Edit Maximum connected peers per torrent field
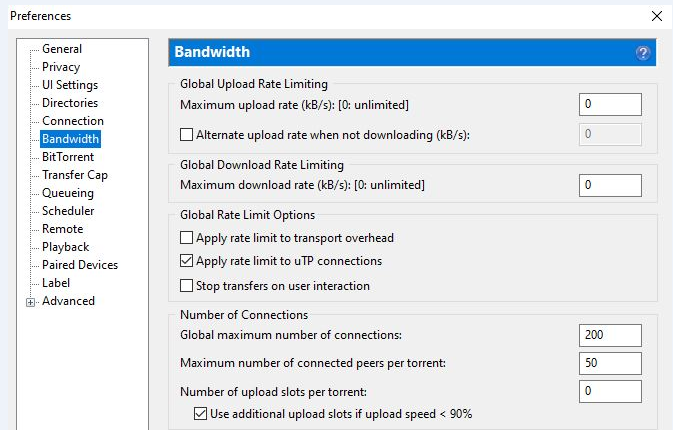 [x=610, y=362]
